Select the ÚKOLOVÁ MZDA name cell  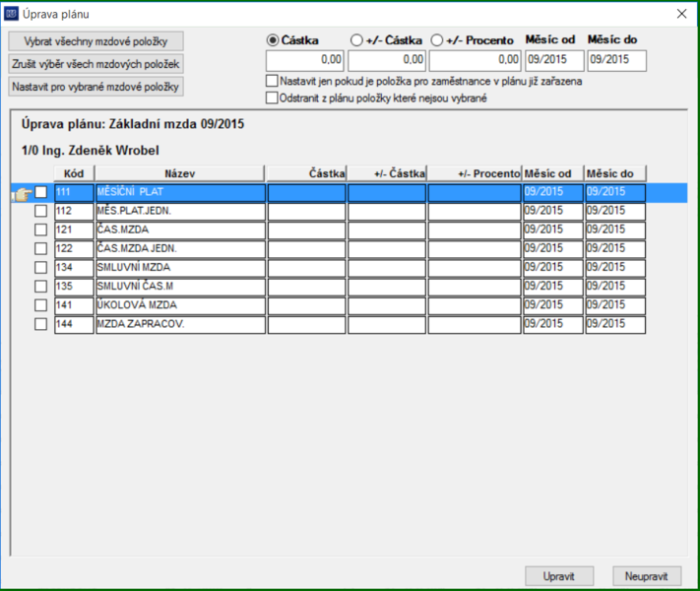click(x=180, y=305)
